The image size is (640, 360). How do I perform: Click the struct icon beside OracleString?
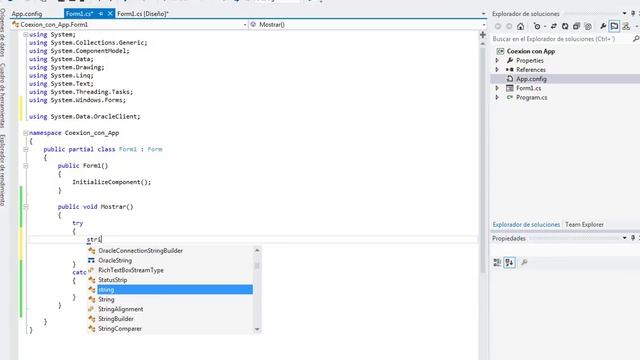91,260
